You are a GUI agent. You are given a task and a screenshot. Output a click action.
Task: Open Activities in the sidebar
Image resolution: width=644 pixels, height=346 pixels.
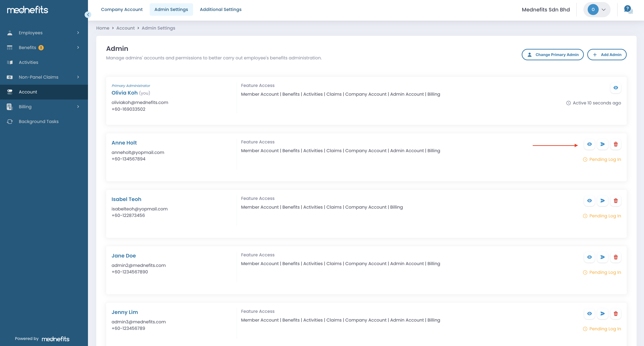click(x=44, y=62)
